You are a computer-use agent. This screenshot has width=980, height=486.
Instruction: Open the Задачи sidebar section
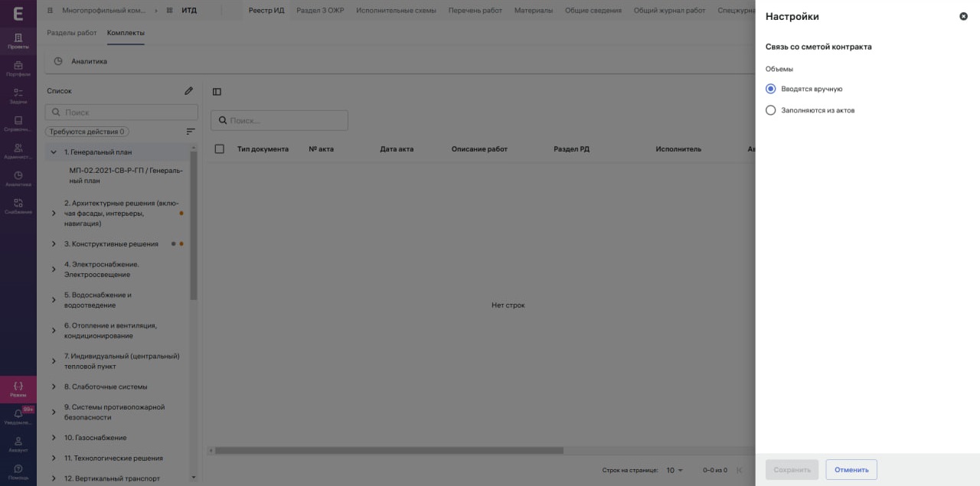pos(18,96)
